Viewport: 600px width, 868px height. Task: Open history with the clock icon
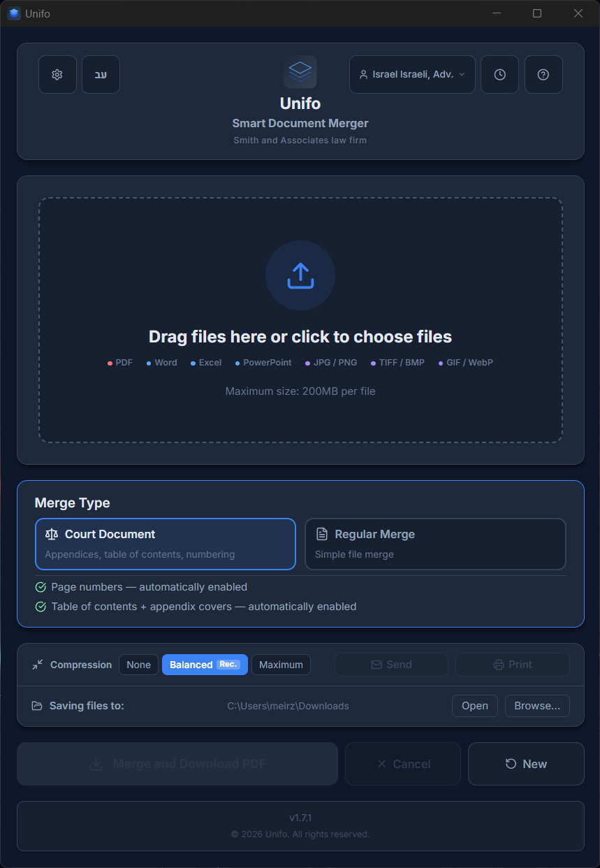click(500, 74)
